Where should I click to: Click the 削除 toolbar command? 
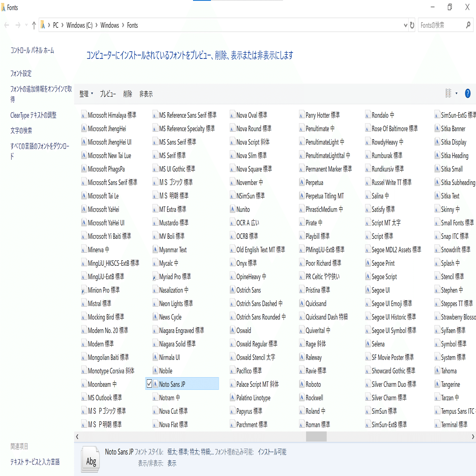(x=128, y=94)
